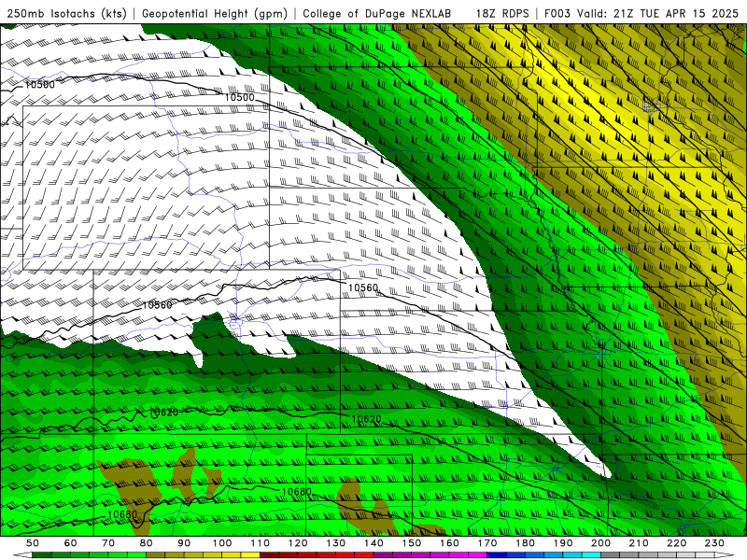Click the 80 value on the color scale
This screenshot has height=560, width=747.
(147, 543)
